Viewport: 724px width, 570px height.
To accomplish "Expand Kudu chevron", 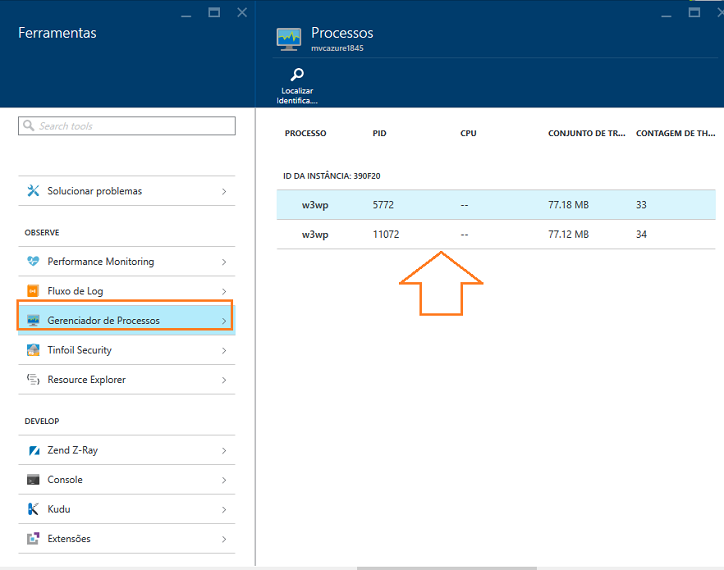I will 224,509.
